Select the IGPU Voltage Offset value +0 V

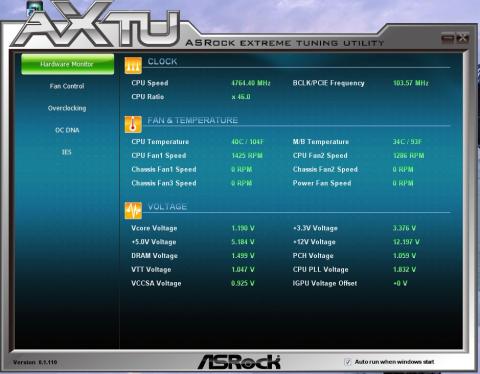click(x=400, y=283)
